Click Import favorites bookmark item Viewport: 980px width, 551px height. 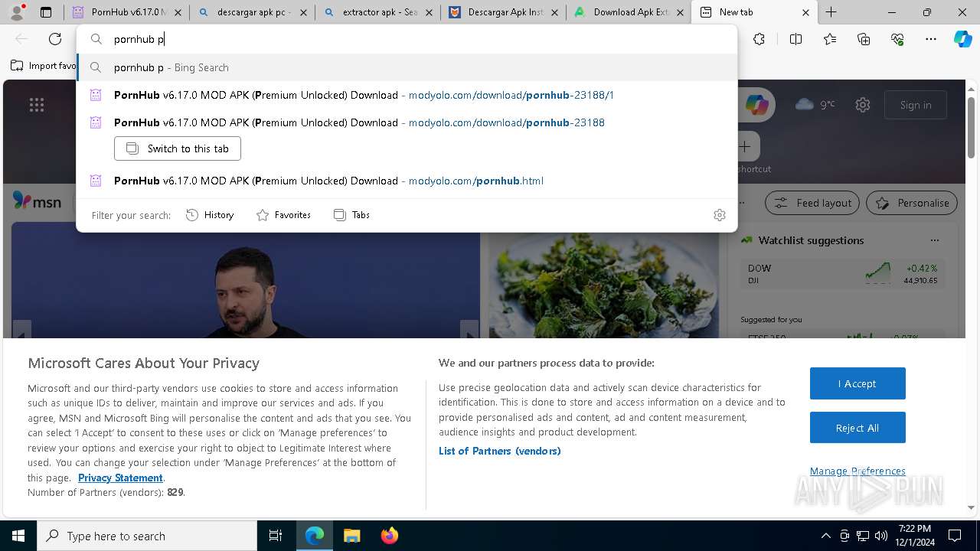(44, 66)
